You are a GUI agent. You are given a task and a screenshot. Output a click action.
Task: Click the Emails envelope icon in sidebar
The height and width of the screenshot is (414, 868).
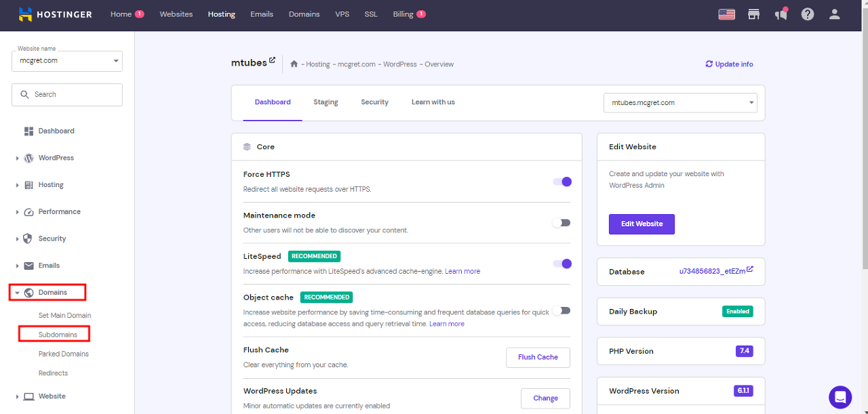pyautogui.click(x=28, y=266)
